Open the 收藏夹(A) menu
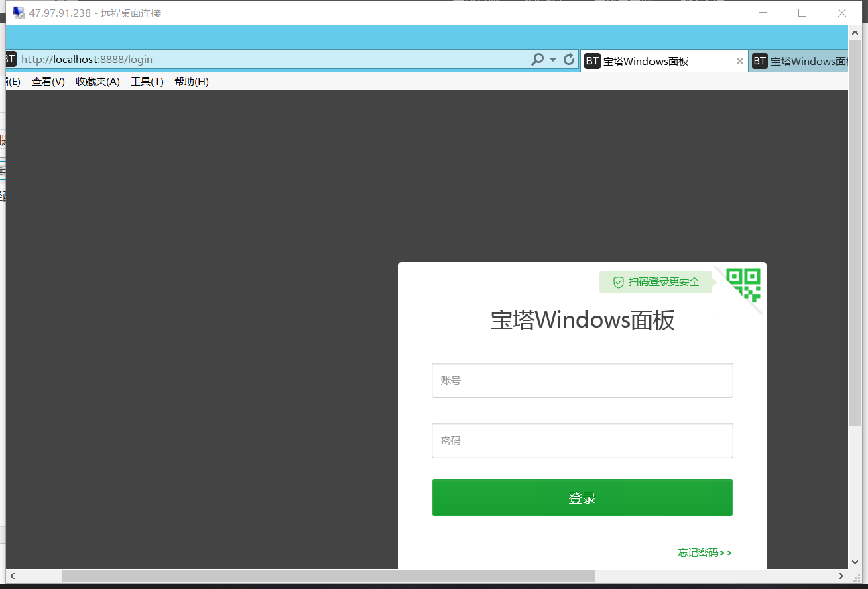 98,82
